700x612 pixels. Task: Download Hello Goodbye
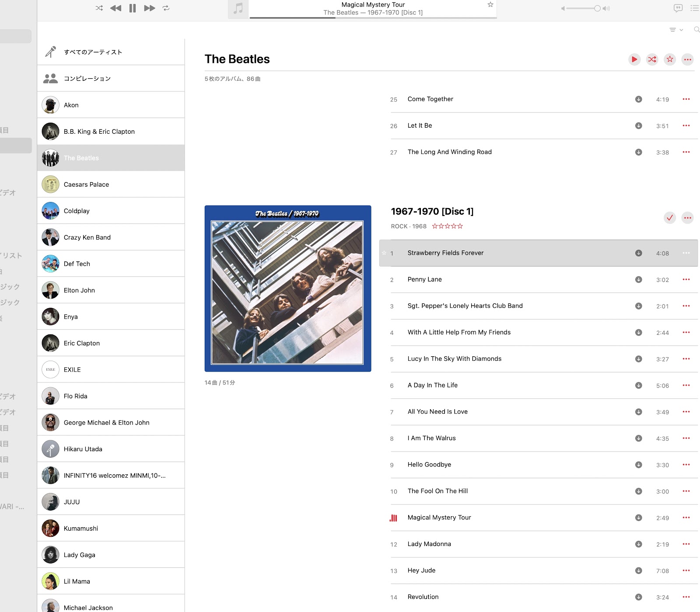click(x=639, y=465)
